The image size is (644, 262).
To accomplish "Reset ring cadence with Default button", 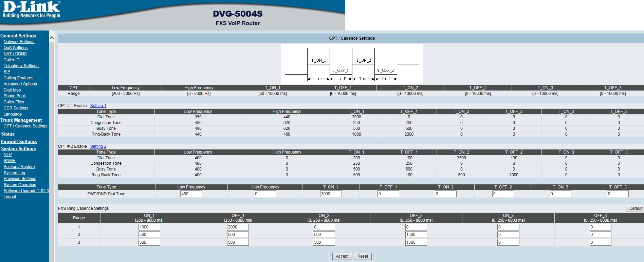I will (x=635, y=208).
